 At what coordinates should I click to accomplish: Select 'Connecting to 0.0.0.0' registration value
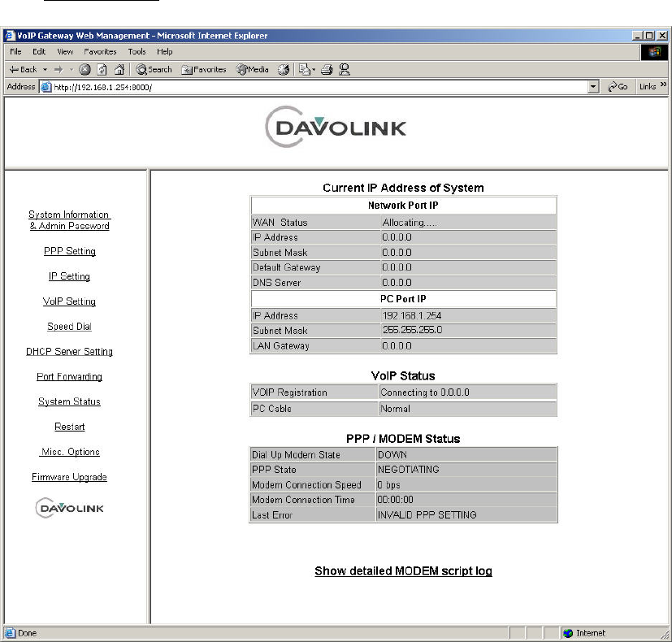click(x=425, y=393)
